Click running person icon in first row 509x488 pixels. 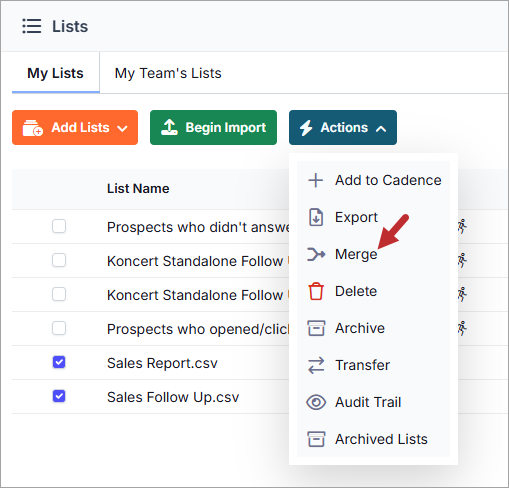[x=462, y=227]
